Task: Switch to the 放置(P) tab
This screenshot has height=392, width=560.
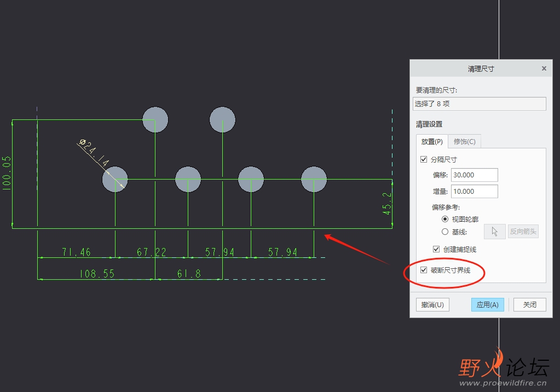Action: click(x=432, y=141)
